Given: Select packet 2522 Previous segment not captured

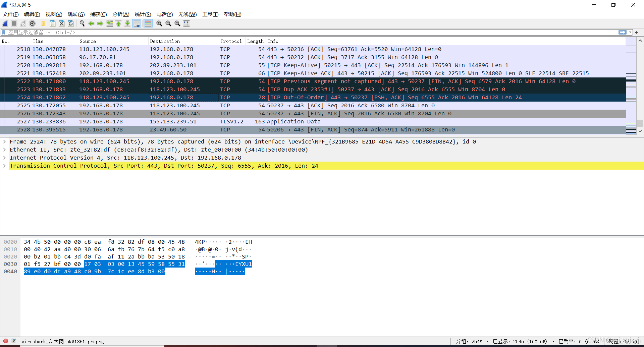Looking at the screenshot, I should pos(313,81).
